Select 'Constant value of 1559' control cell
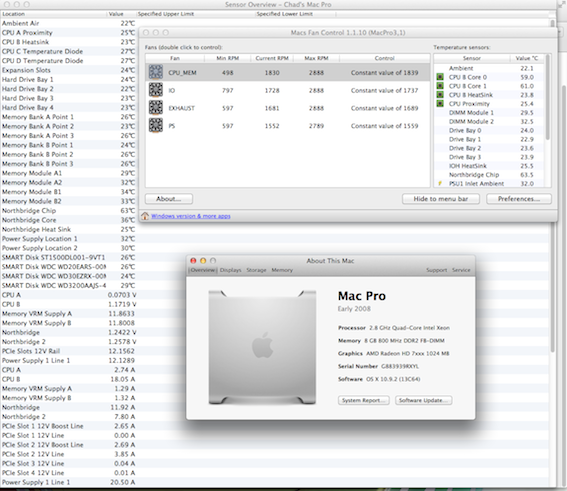 (384, 126)
